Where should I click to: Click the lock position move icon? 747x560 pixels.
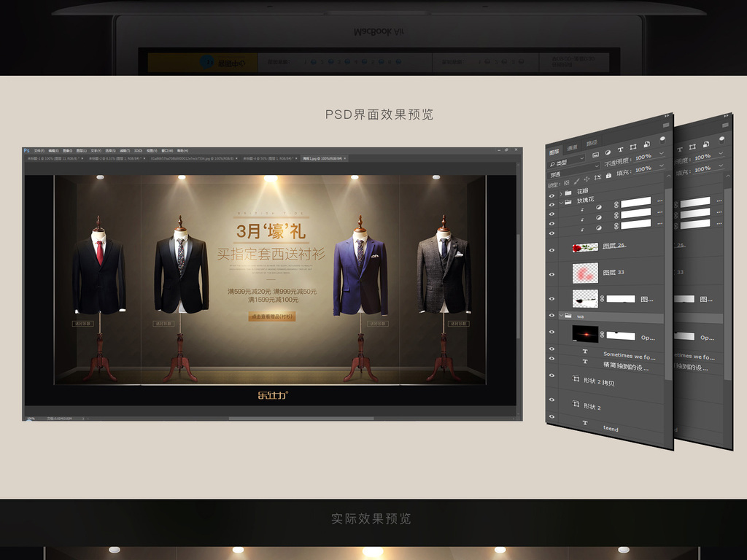(587, 179)
